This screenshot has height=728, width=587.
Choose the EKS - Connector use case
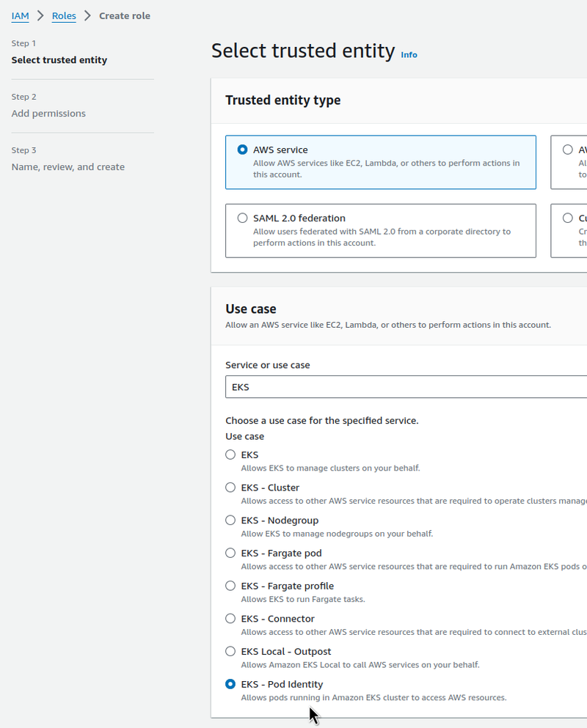(x=230, y=619)
